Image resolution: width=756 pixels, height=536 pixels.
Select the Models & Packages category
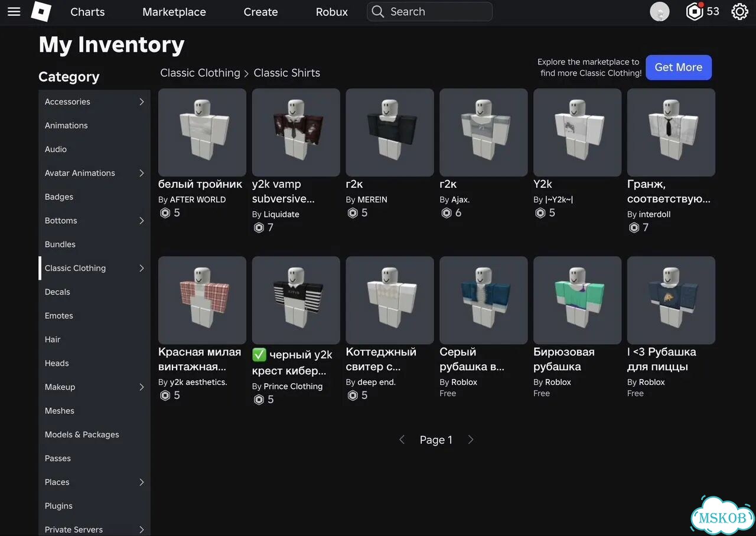pyautogui.click(x=94, y=434)
